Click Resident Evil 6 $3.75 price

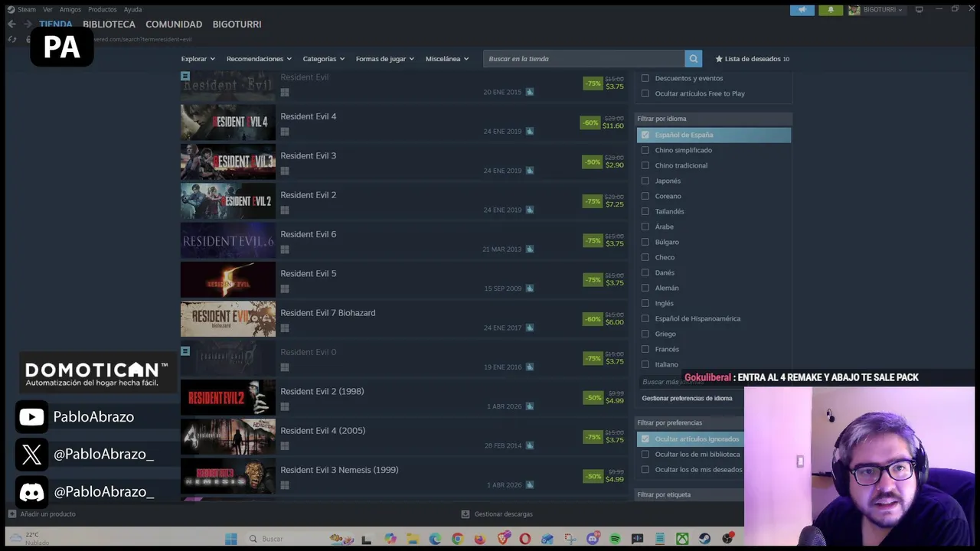point(615,244)
